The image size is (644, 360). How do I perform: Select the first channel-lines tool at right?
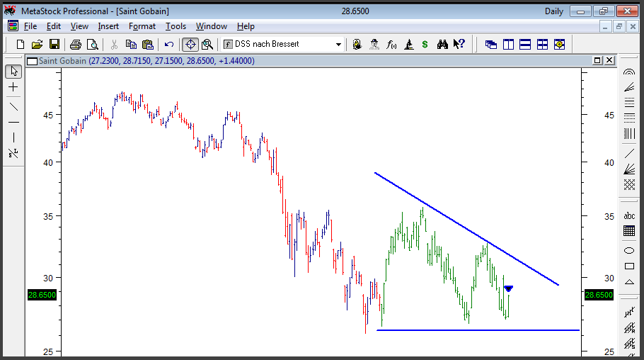pyautogui.click(x=629, y=313)
